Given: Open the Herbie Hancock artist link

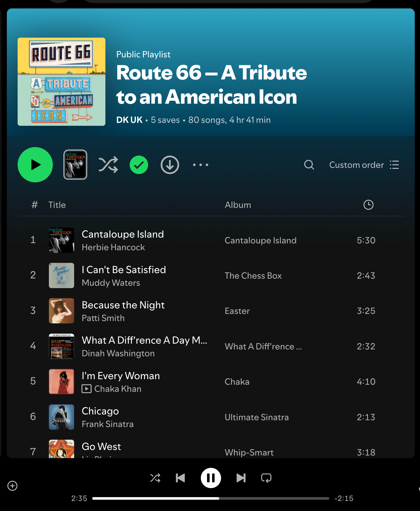Looking at the screenshot, I should pyautogui.click(x=113, y=247).
